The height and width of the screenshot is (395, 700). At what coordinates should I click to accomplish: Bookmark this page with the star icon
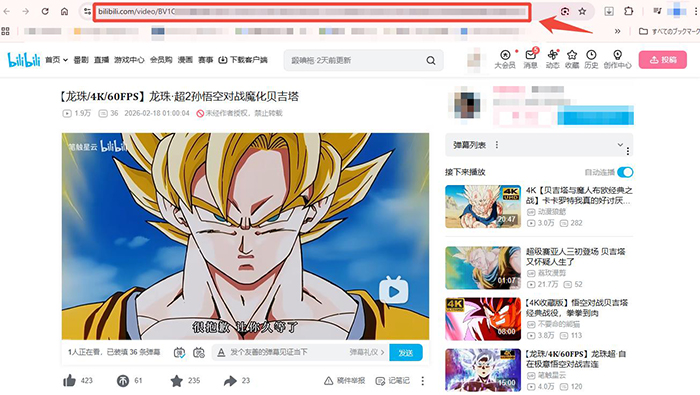pyautogui.click(x=582, y=12)
